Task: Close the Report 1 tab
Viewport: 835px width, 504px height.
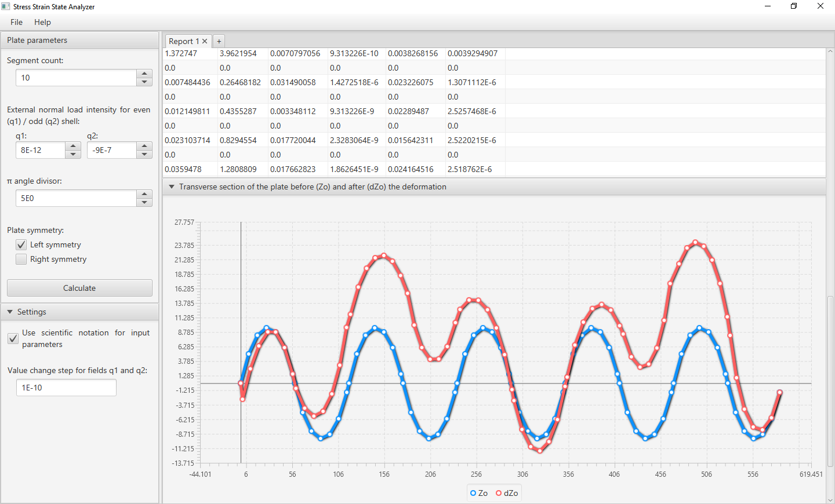Action: point(205,41)
